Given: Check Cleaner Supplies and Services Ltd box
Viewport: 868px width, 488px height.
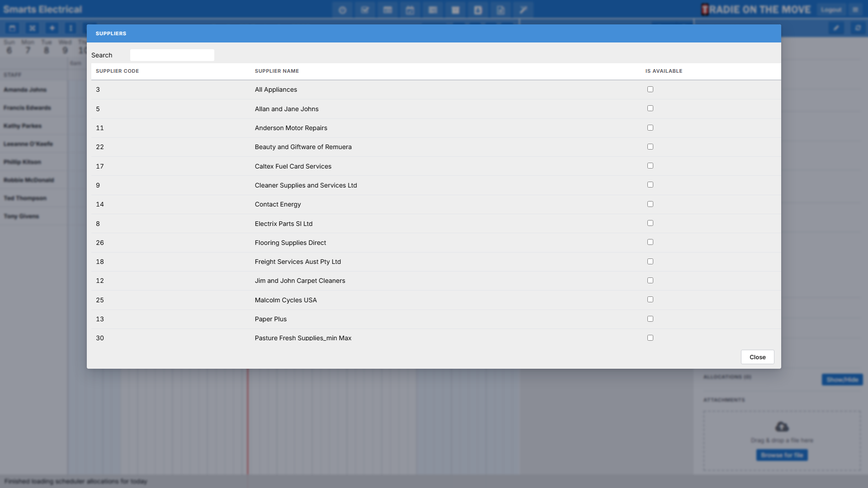Looking at the screenshot, I should [x=650, y=185].
